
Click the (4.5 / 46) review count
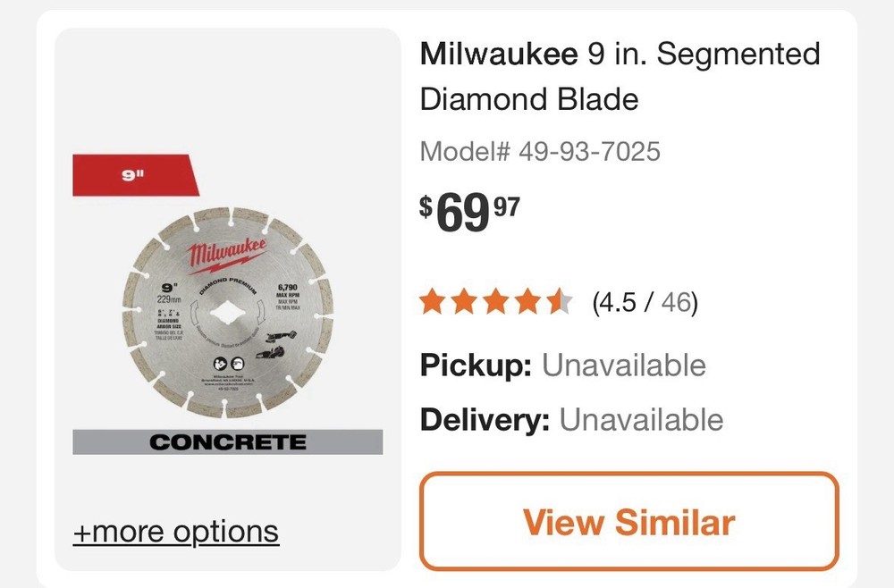click(647, 302)
